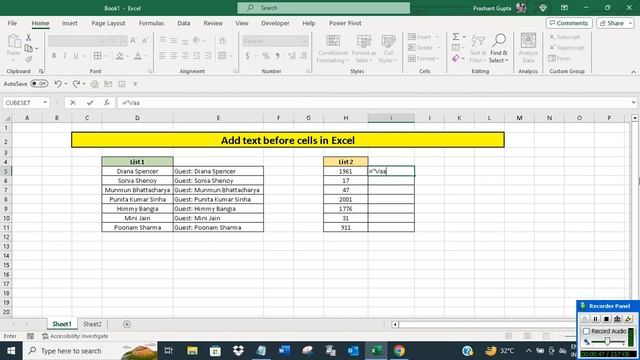The width and height of the screenshot is (640, 360).
Task: Open the Number format dialog launcher
Action: (x=308, y=71)
